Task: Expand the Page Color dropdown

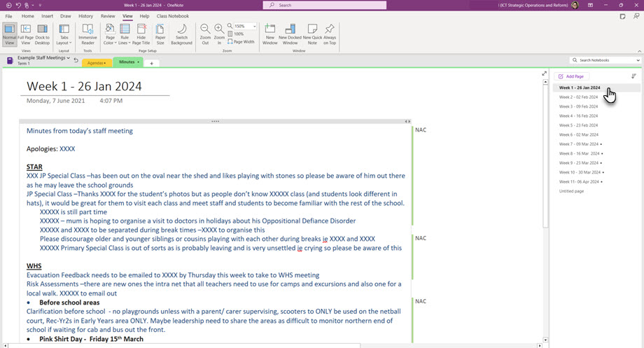Action: 110,34
